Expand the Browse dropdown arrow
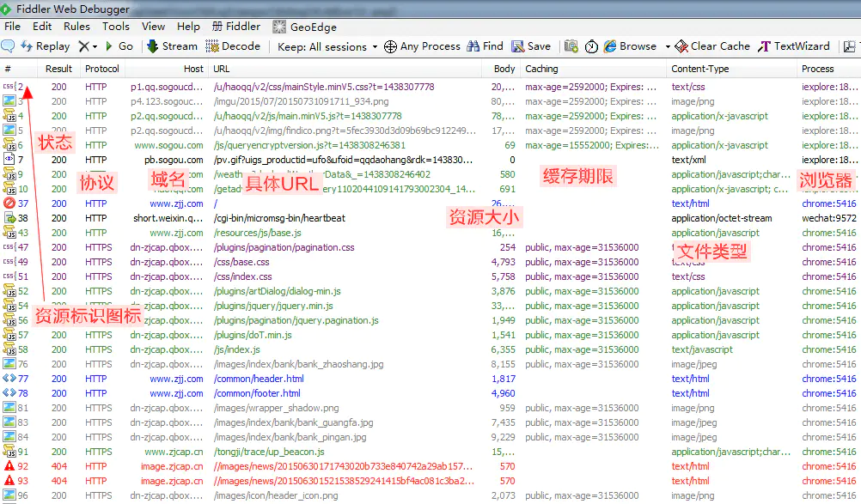Image resolution: width=861 pixels, height=504 pixels. (668, 46)
